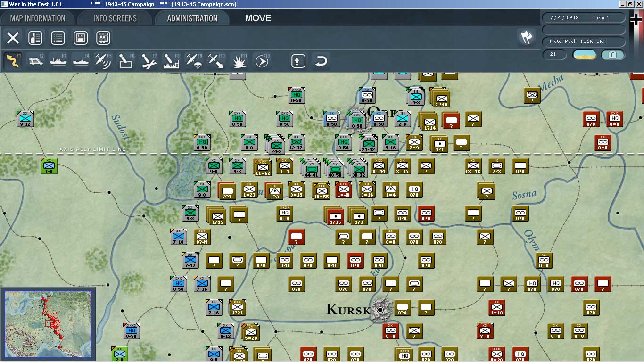Select bomb city mode (F8)
The height and width of the screenshot is (362, 644).
click(171, 61)
